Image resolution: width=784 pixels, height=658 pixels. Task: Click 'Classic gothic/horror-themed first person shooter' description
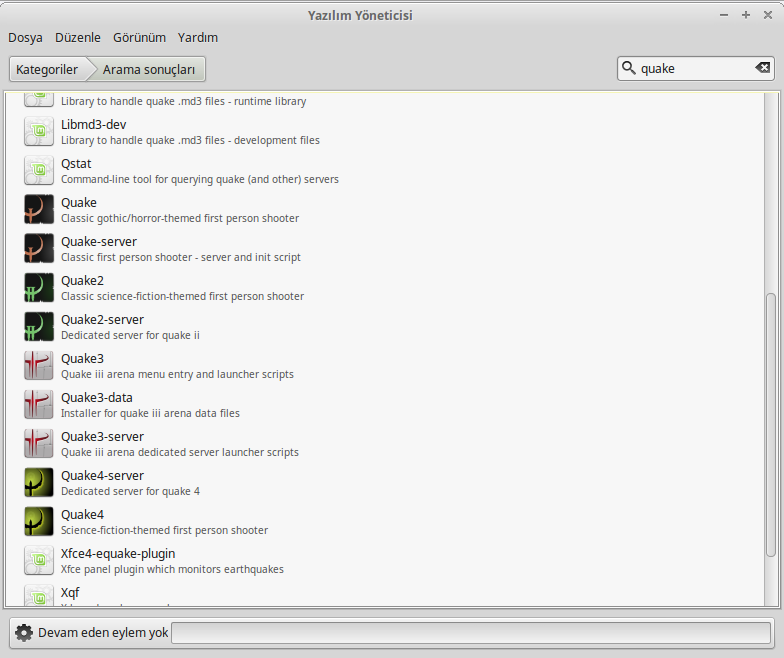click(x=180, y=218)
